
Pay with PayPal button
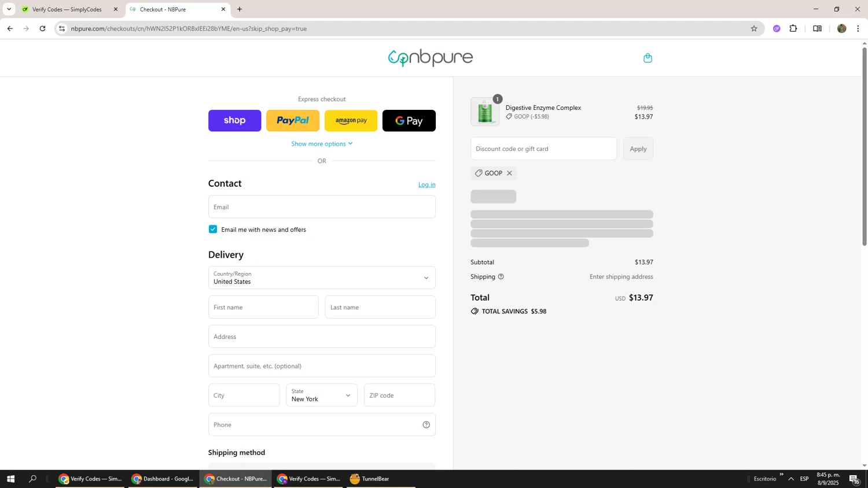(293, 121)
